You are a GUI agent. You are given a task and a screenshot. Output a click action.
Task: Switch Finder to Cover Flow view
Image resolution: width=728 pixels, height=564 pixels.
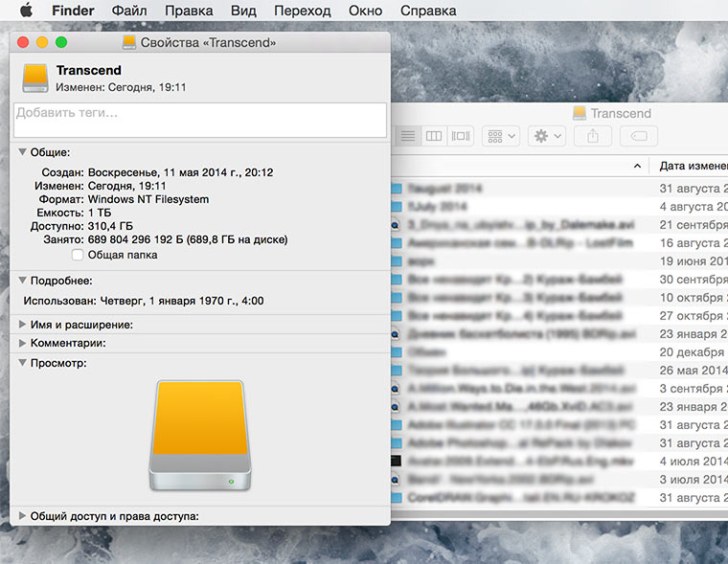(461, 136)
